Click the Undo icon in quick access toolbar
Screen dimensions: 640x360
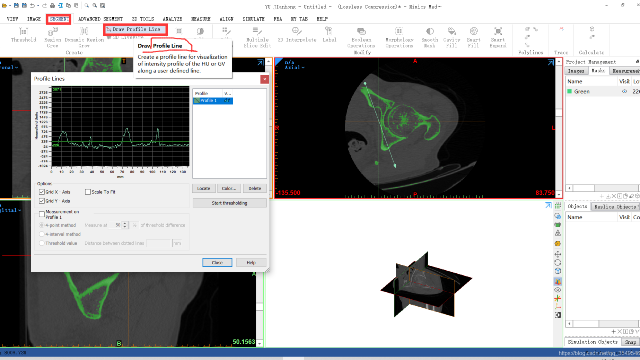[x=32, y=6]
